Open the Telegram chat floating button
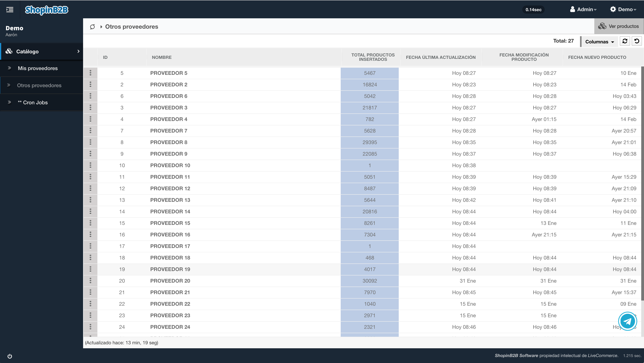Image resolution: width=644 pixels, height=363 pixels. (x=628, y=321)
